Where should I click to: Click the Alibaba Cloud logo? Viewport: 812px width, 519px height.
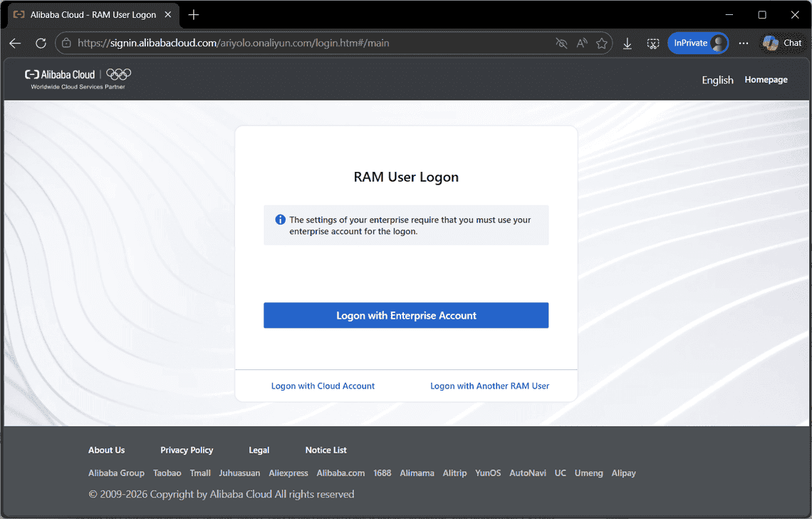(61, 75)
